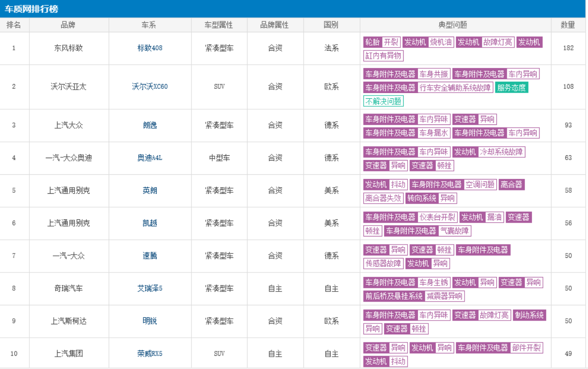Click the 数量 column header
The height and width of the screenshot is (369, 588).
click(x=568, y=25)
